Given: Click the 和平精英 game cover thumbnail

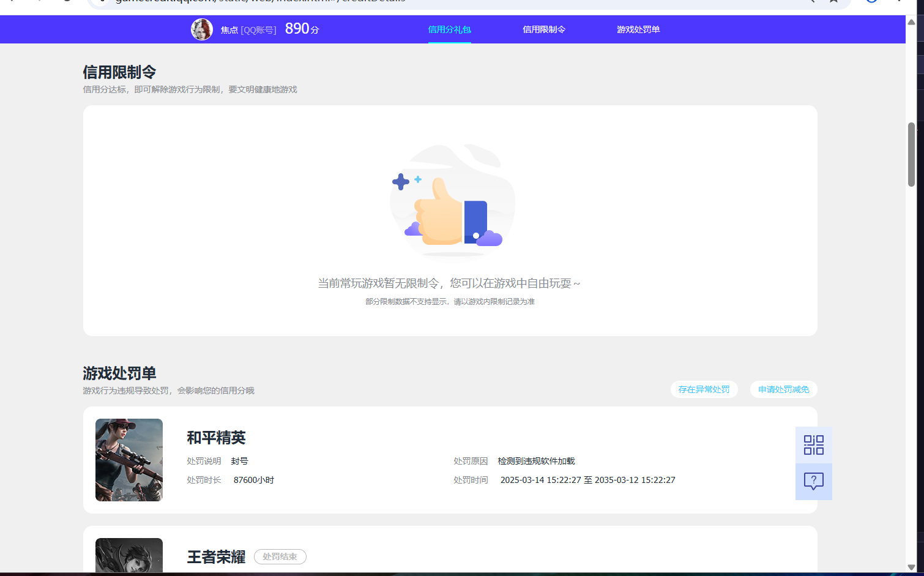Looking at the screenshot, I should click(129, 460).
